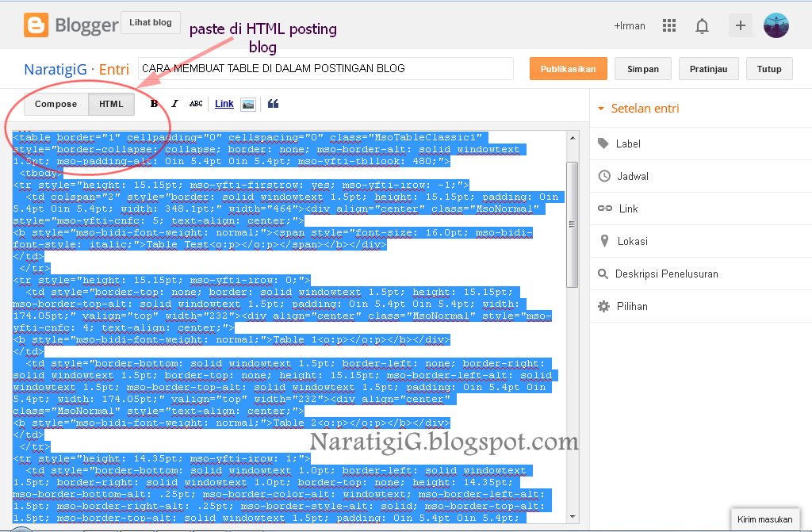Click the editor scrollbar down arrow
The width and height of the screenshot is (812, 532).
(x=573, y=516)
